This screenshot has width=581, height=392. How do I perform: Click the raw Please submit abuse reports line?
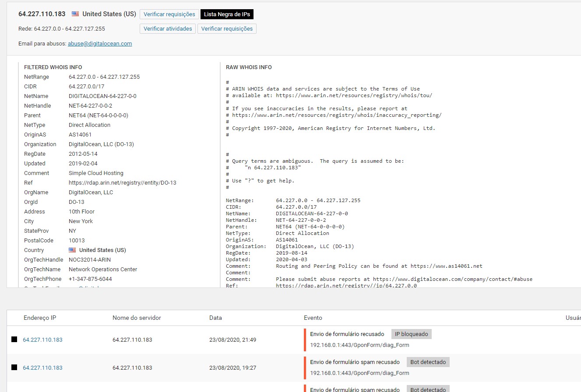click(x=379, y=280)
